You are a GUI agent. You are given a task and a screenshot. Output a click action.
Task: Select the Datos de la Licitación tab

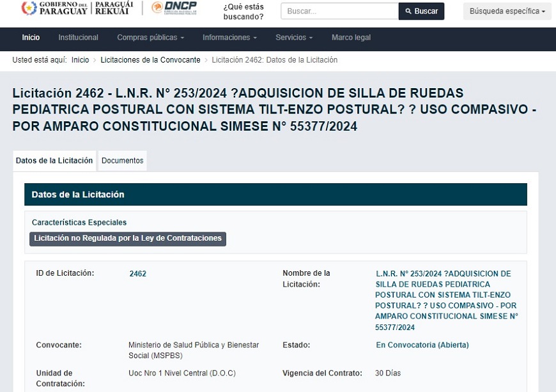(x=54, y=161)
